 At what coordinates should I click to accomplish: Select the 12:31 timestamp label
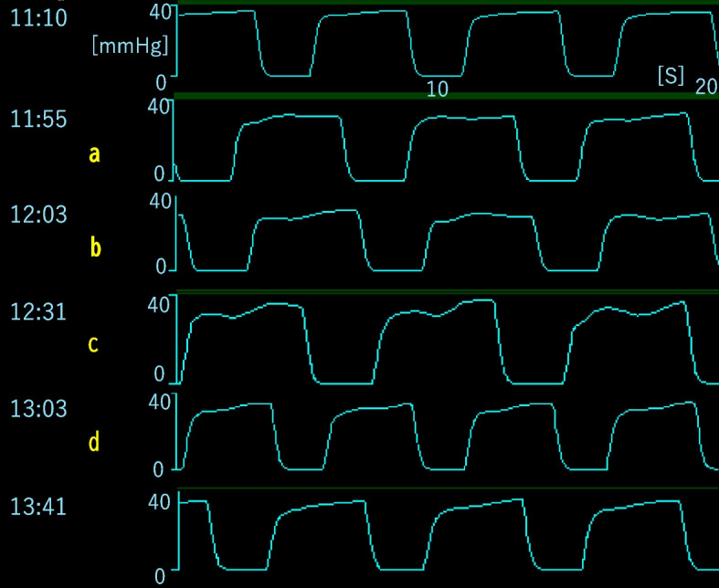(x=38, y=312)
